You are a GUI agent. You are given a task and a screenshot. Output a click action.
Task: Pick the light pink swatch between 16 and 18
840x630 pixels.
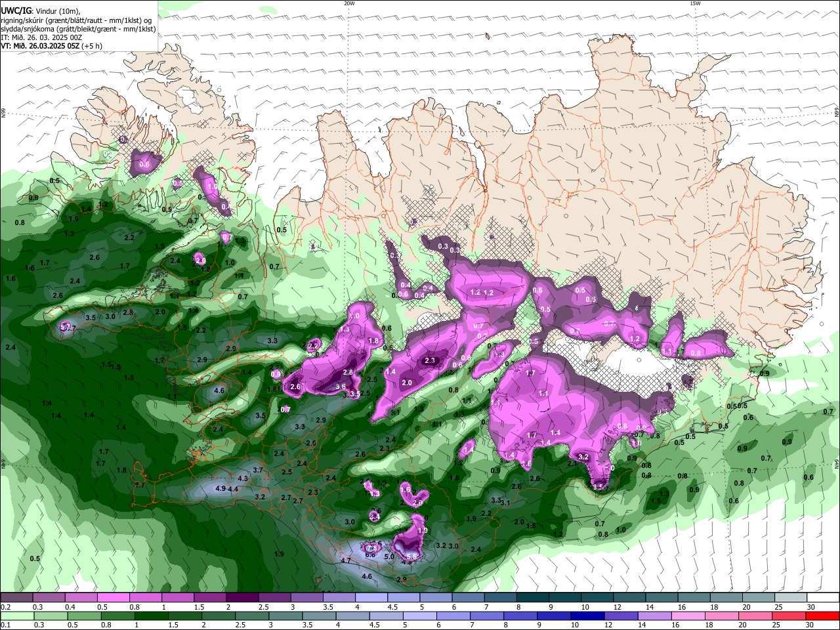point(688,616)
